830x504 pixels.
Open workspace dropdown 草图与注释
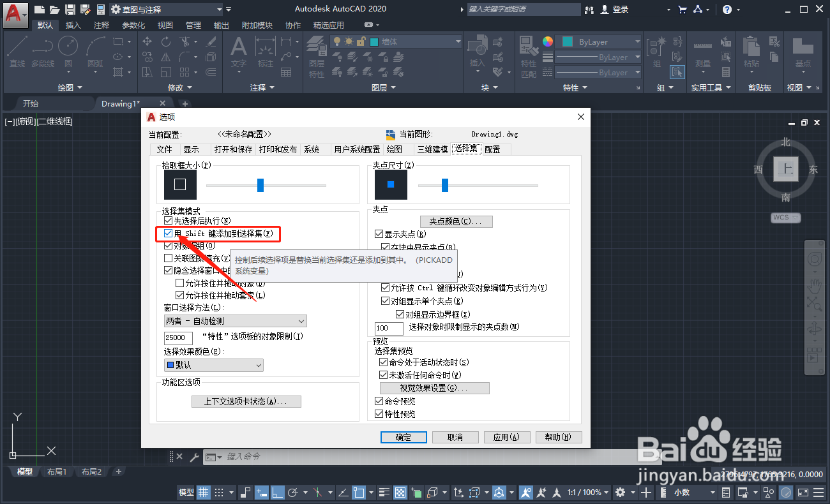166,10
